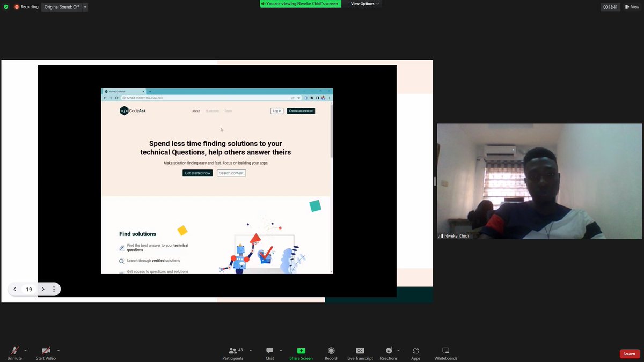The width and height of the screenshot is (644, 362).
Task: Click the browser reload icon in shared screen
Action: 118,98
